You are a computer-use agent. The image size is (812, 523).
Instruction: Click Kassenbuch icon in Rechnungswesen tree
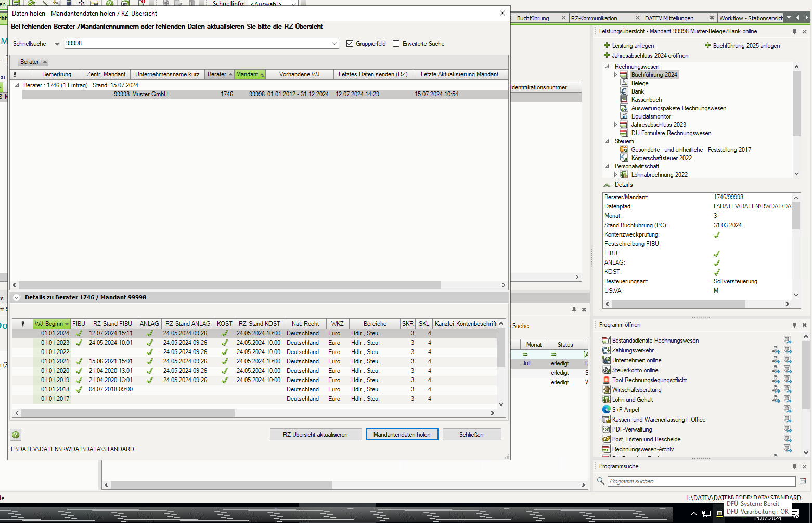click(x=624, y=100)
